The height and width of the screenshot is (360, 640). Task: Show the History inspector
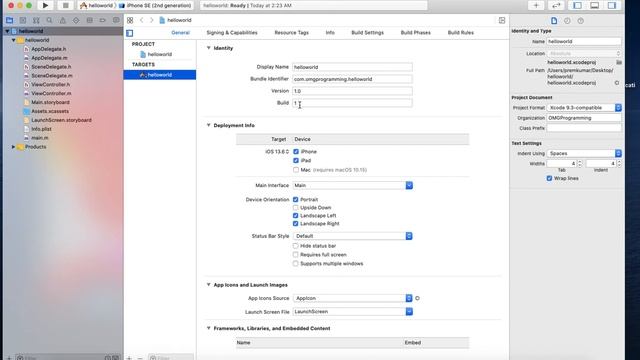click(x=567, y=21)
